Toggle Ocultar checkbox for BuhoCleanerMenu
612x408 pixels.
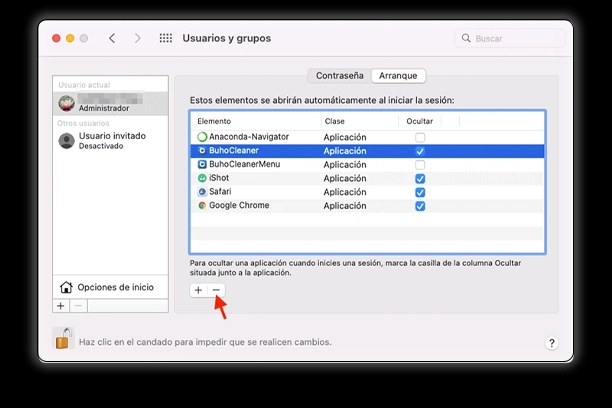tap(420, 165)
